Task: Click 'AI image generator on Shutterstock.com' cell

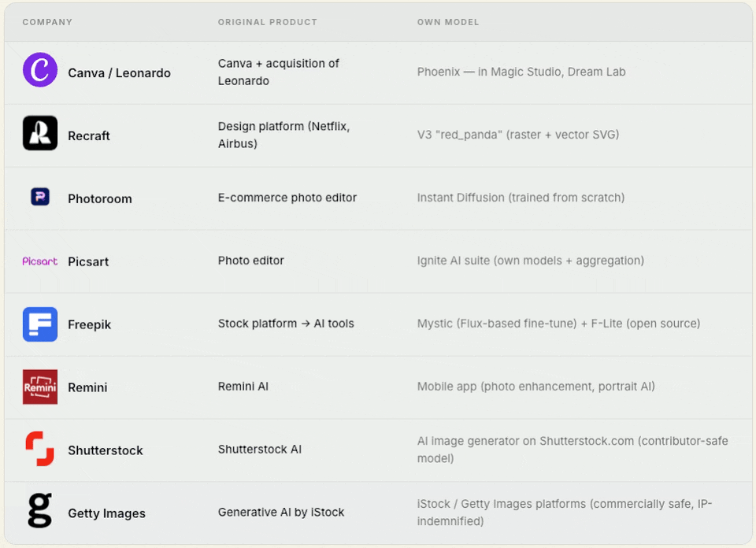Action: [x=573, y=450]
